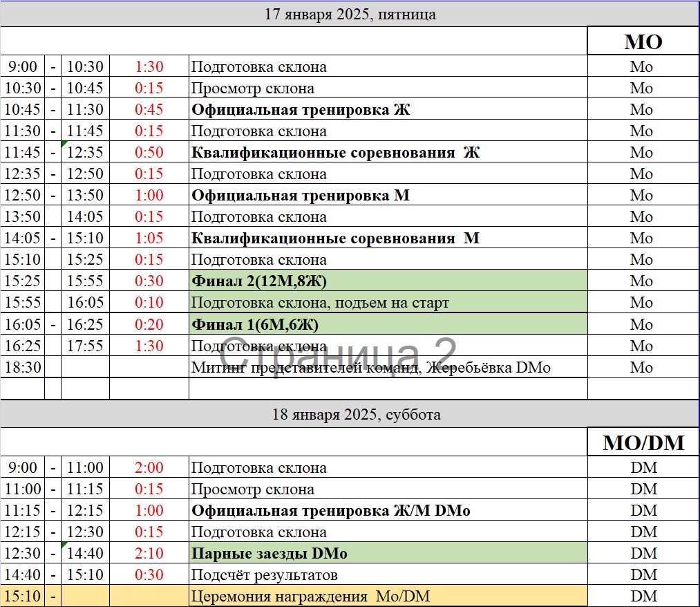Image resolution: width=700 pixels, height=607 pixels.
Task: Click the green cell 'Финал 2(12М,8Ж)'
Action: click(x=388, y=281)
